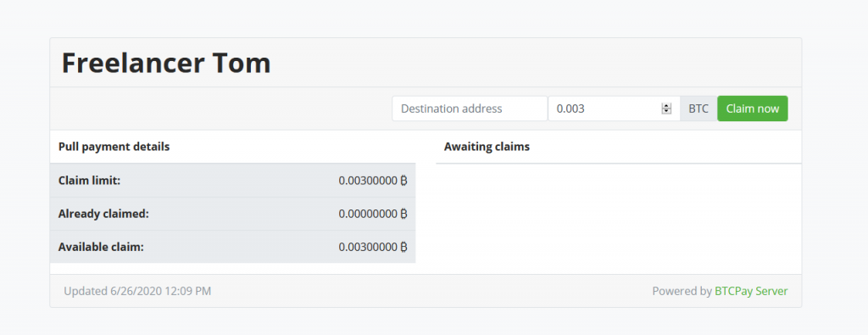Image resolution: width=868 pixels, height=335 pixels.
Task: Click the Updated 6/26/2020 timestamp
Action: click(x=137, y=291)
